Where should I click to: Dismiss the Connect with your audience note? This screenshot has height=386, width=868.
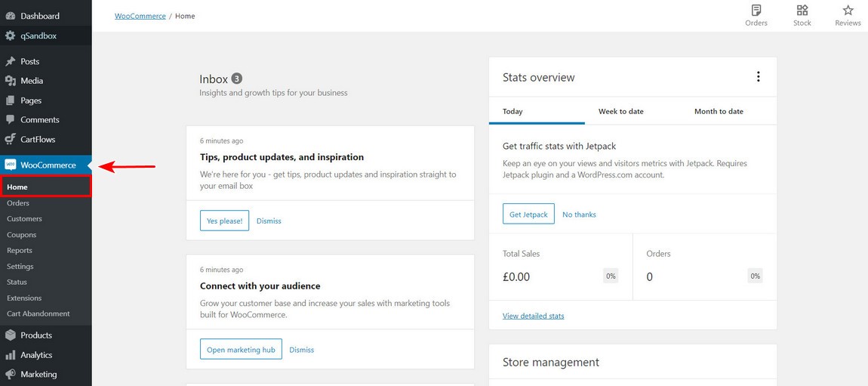[302, 350]
